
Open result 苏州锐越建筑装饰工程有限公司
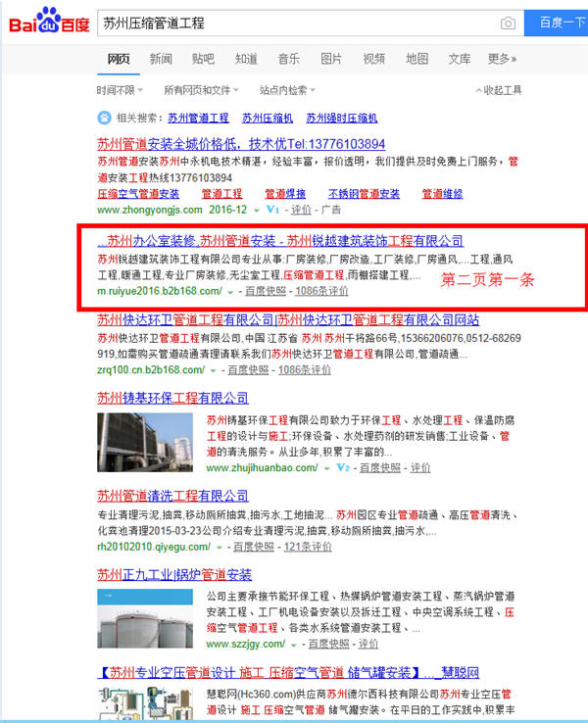click(x=280, y=241)
